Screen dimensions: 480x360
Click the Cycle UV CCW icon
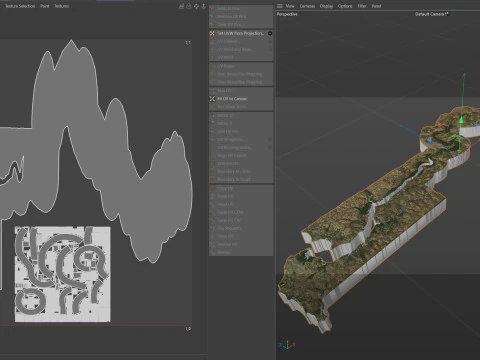tap(212, 212)
